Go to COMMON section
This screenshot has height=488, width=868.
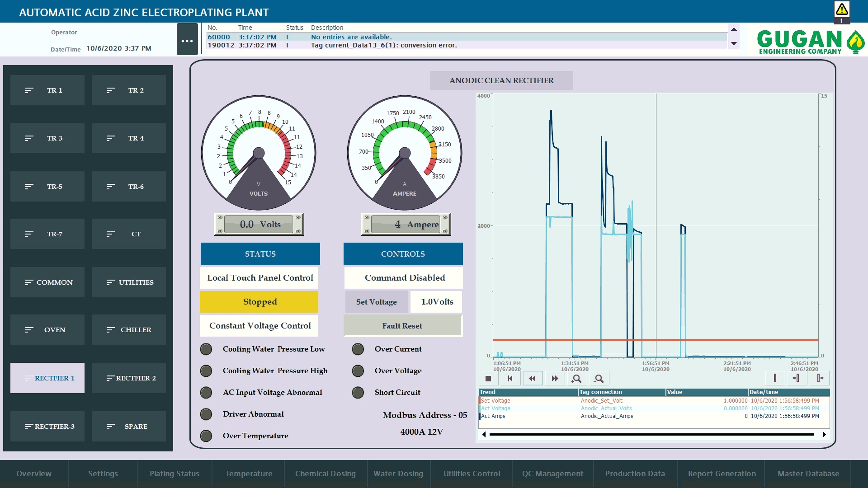[47, 282]
